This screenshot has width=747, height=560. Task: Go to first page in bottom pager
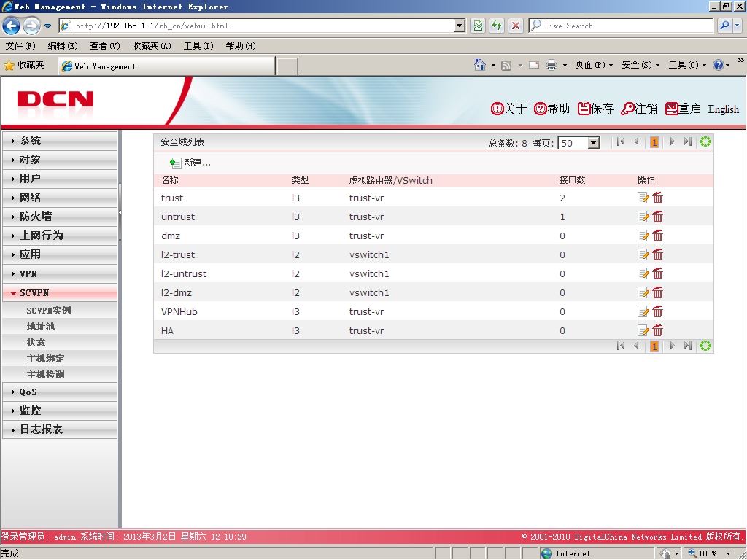coord(620,346)
